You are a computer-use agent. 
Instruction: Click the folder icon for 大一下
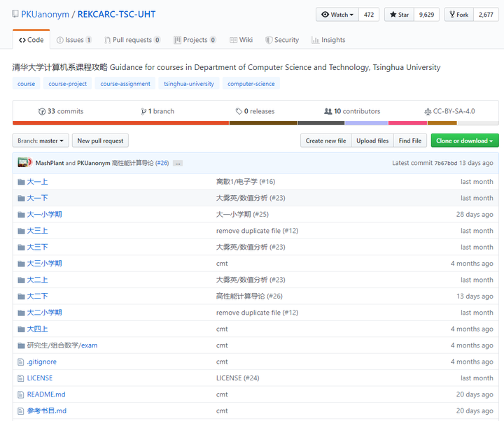click(x=21, y=199)
